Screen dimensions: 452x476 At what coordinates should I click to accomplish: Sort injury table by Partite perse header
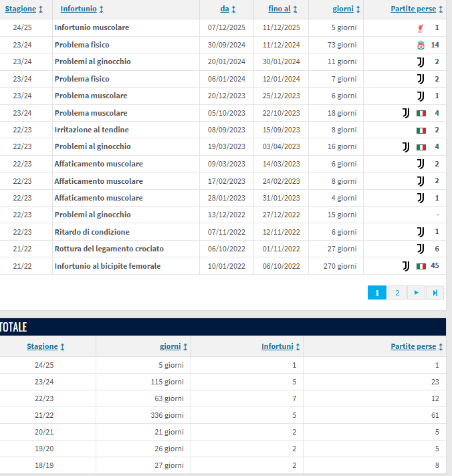(x=417, y=9)
